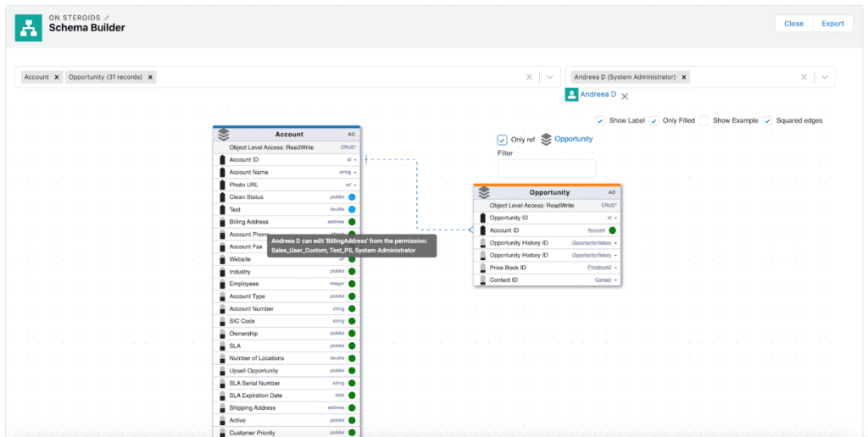The image size is (868, 437).
Task: Click the pencil icon beside ON STEROIDS
Action: (107, 18)
